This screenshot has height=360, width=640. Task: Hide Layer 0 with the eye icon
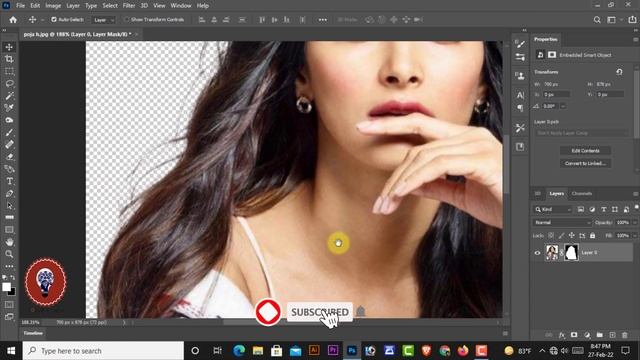click(x=537, y=253)
